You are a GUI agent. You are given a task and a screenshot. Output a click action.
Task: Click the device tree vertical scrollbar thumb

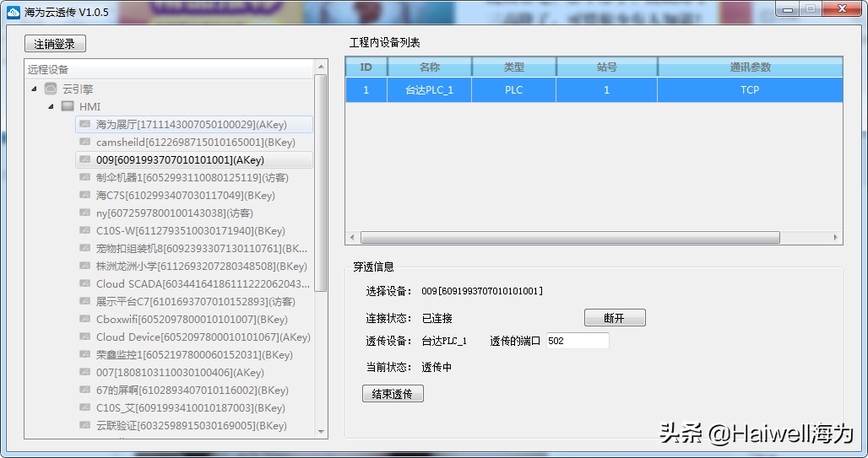pyautogui.click(x=321, y=182)
